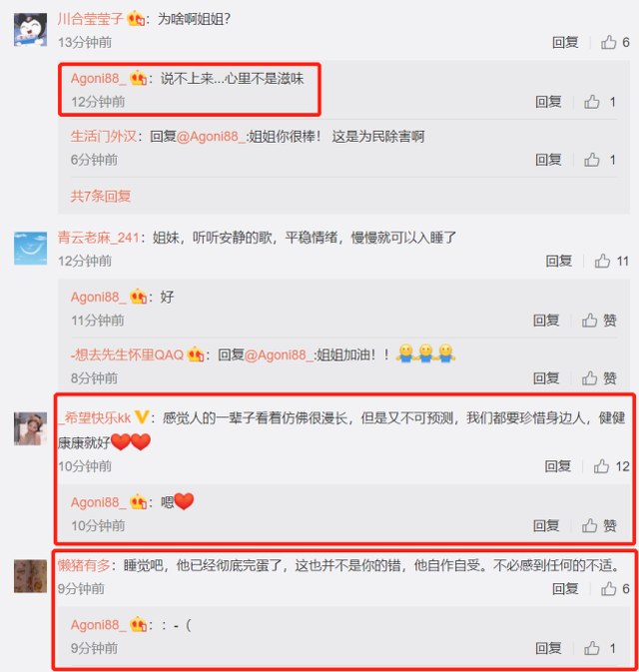The image size is (639, 672).
Task: Like 青云老麻_241's comment with 11 likes
Action: 602,261
